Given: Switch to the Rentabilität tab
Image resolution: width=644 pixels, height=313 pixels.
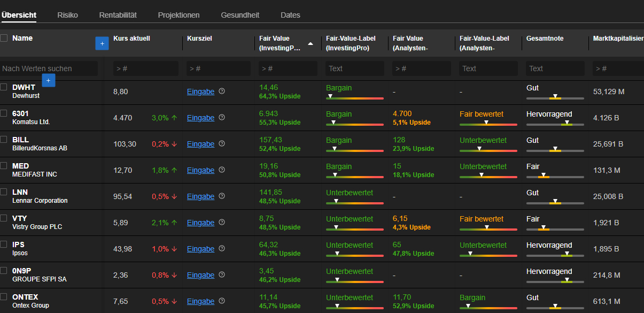Looking at the screenshot, I should coord(118,15).
